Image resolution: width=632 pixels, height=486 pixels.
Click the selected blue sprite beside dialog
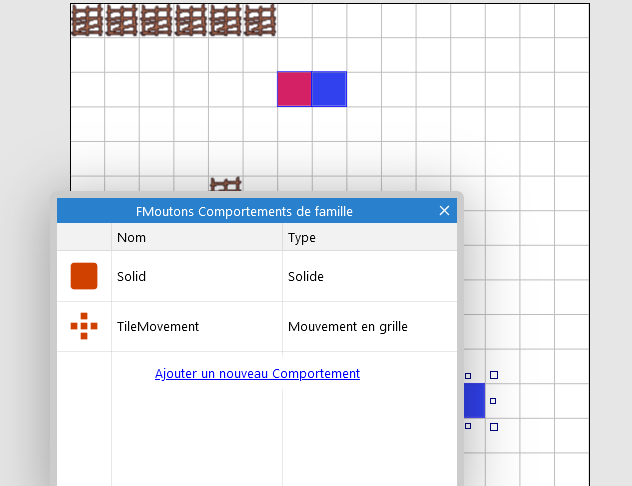474,401
